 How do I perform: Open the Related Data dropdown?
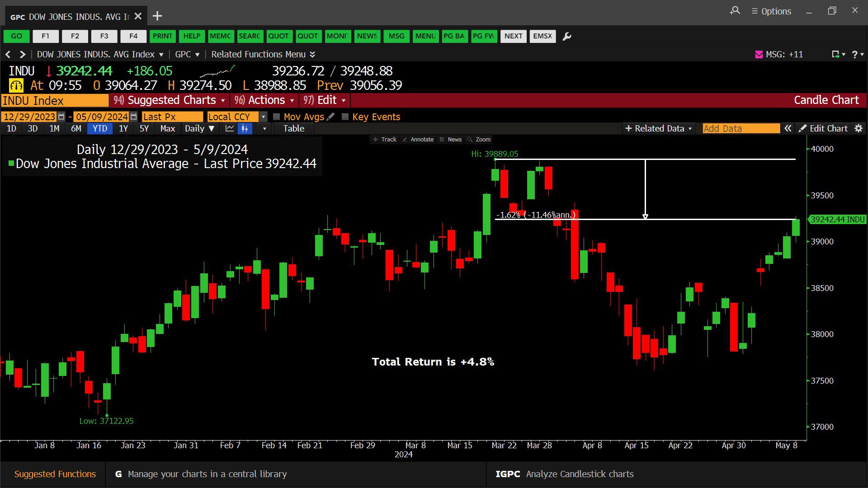[658, 128]
